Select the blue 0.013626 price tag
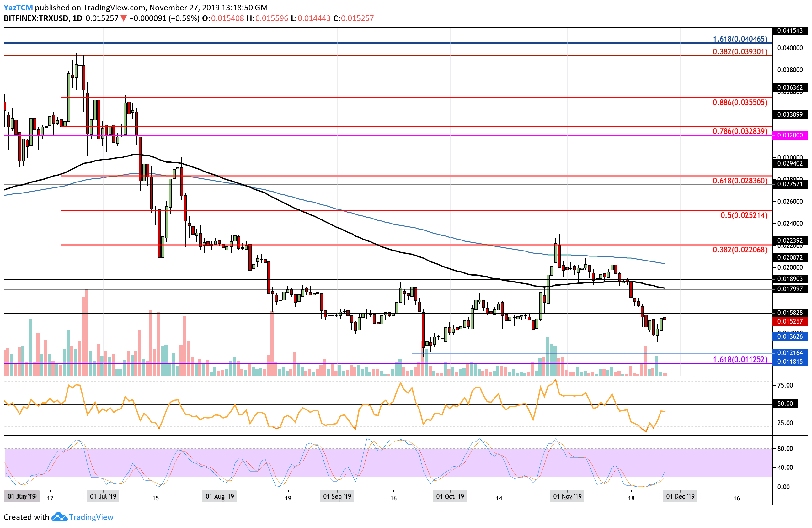The height and width of the screenshot is (528, 812). pos(790,336)
